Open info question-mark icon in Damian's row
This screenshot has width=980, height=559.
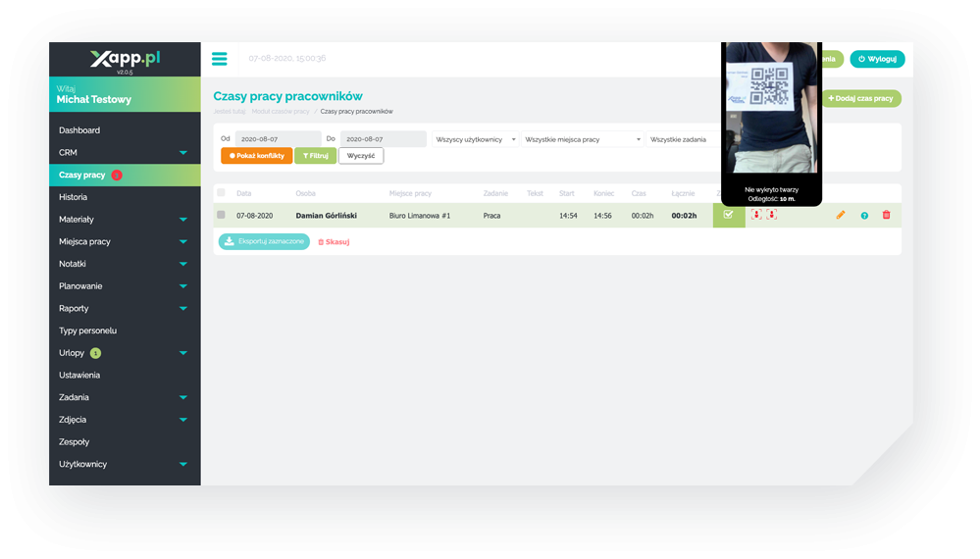[864, 216]
